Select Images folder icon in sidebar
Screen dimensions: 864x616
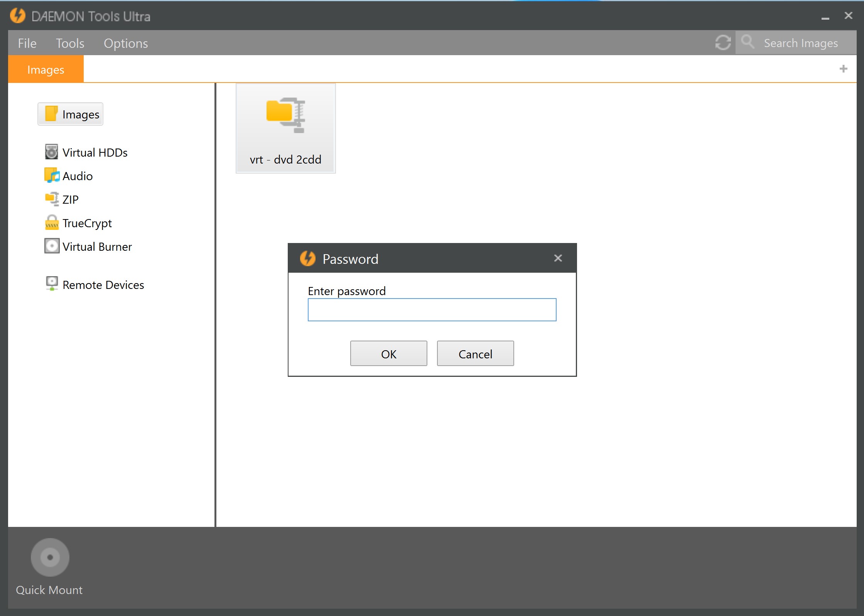51,113
